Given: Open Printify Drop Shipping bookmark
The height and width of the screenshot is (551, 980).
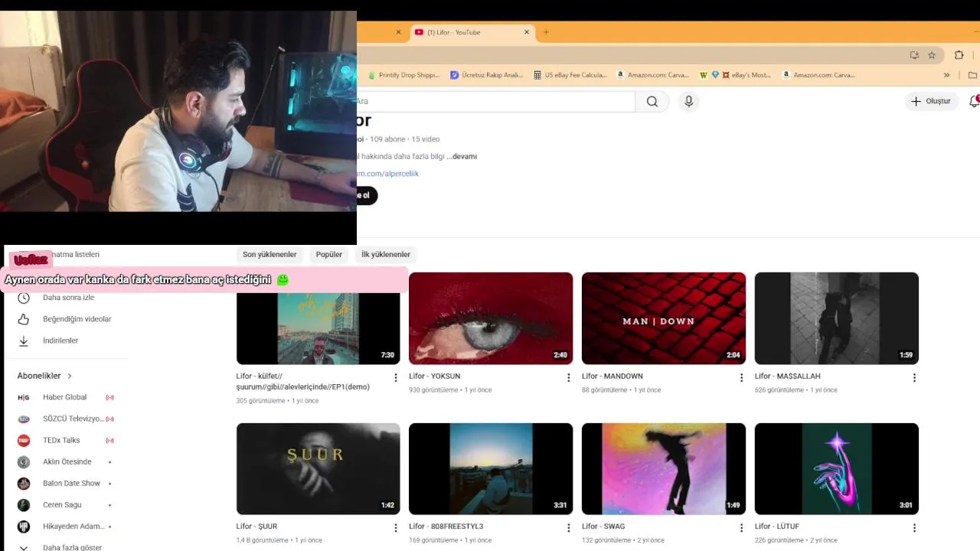Looking at the screenshot, I should click(x=403, y=75).
